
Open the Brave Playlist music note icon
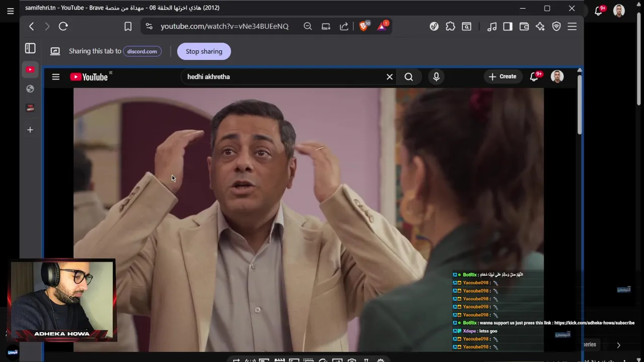[492, 26]
